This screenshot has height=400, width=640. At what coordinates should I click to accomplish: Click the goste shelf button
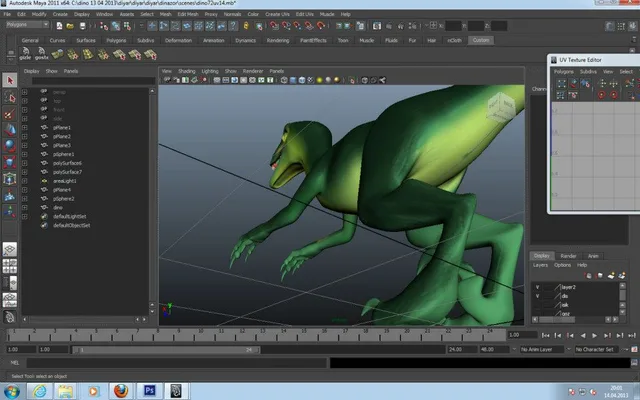pyautogui.click(x=41, y=54)
